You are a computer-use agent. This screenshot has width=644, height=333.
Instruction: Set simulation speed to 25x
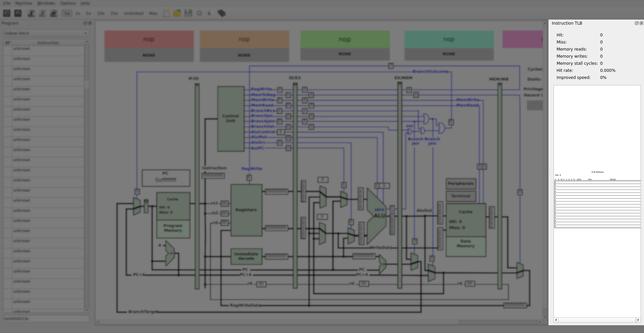[114, 13]
